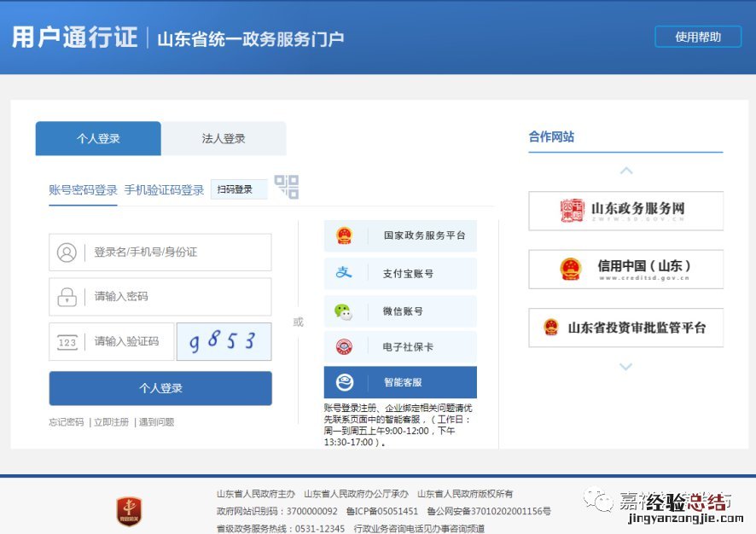This screenshot has height=534, width=756.
Task: Switch to 手机验证码登录 tab
Action: pos(164,189)
